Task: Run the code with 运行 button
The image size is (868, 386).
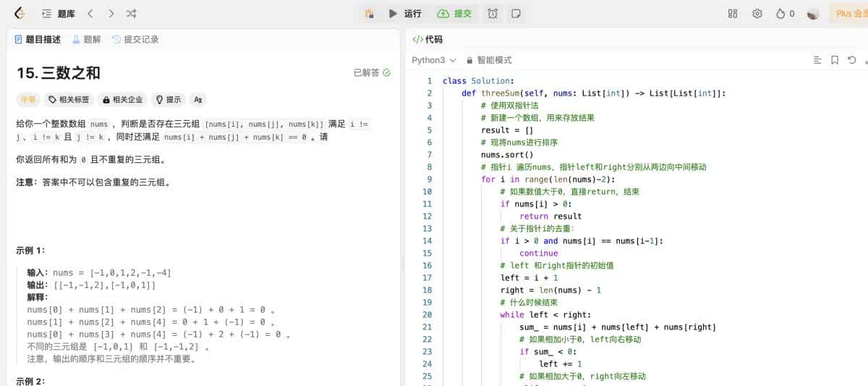Action: 405,14
